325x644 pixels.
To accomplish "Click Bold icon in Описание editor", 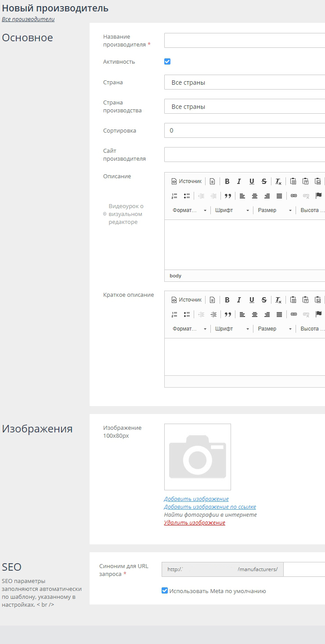I will coord(227,181).
